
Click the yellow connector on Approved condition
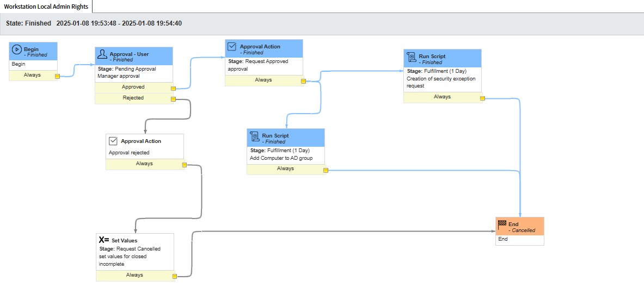pos(173,88)
